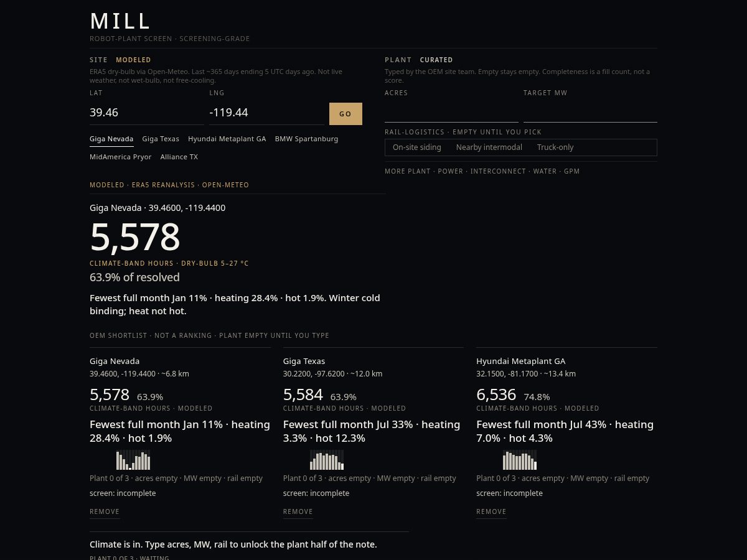
Task: Choose Nearby intermodal rail option
Action: pos(489,147)
